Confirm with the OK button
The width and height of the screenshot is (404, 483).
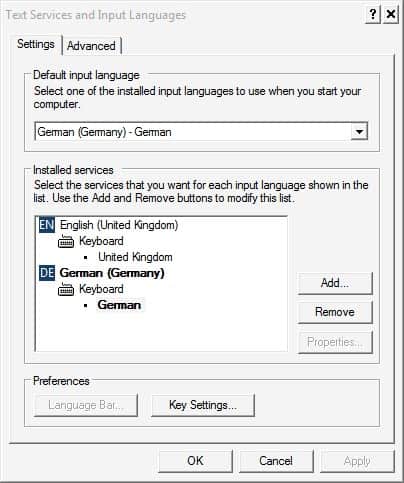(195, 461)
